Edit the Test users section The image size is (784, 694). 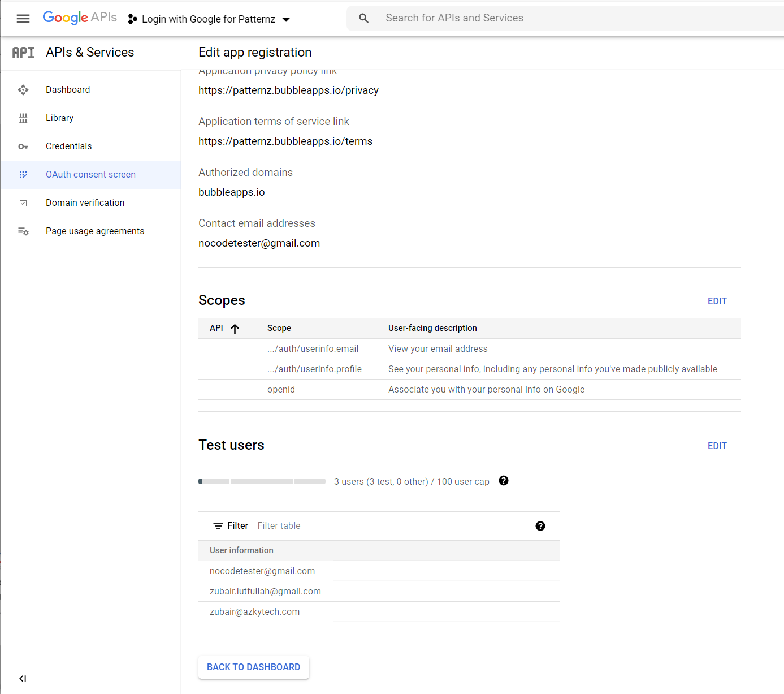(x=717, y=446)
